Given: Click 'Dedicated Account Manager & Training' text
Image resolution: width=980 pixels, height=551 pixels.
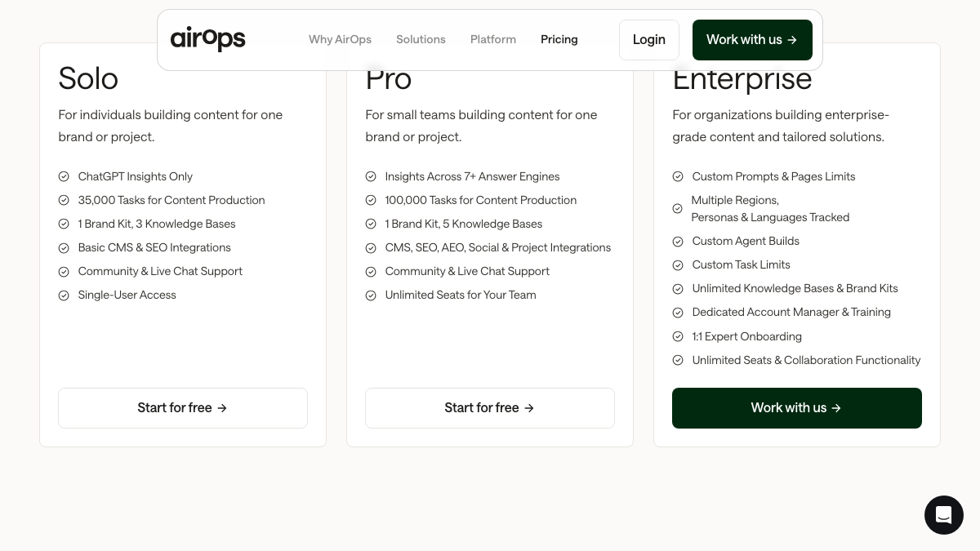Looking at the screenshot, I should 791,312.
